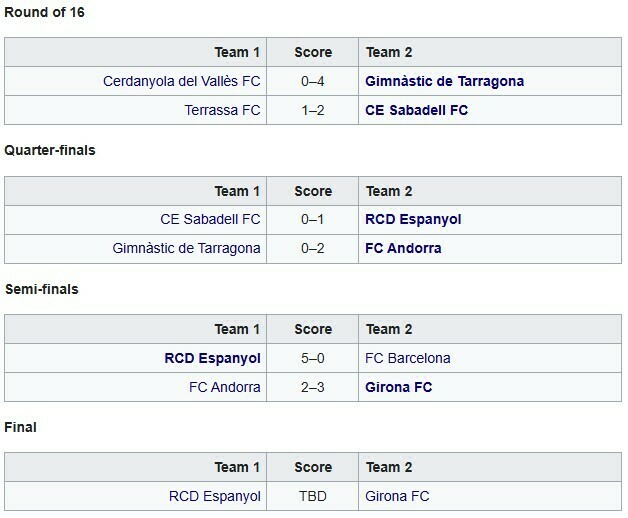Open bold RCD Espanyol in Quarter-finals
Screen dimensions: 628x518
[414, 219]
